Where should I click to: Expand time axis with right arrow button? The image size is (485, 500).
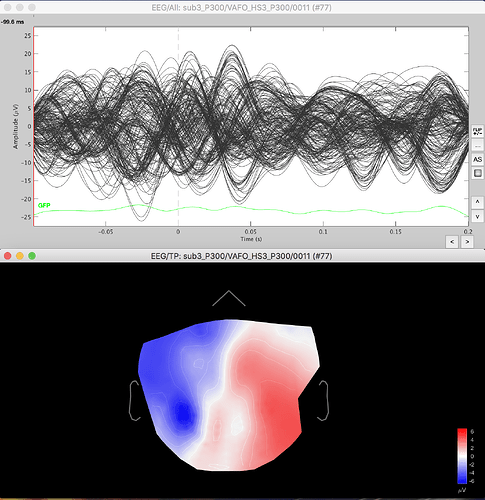tap(467, 242)
